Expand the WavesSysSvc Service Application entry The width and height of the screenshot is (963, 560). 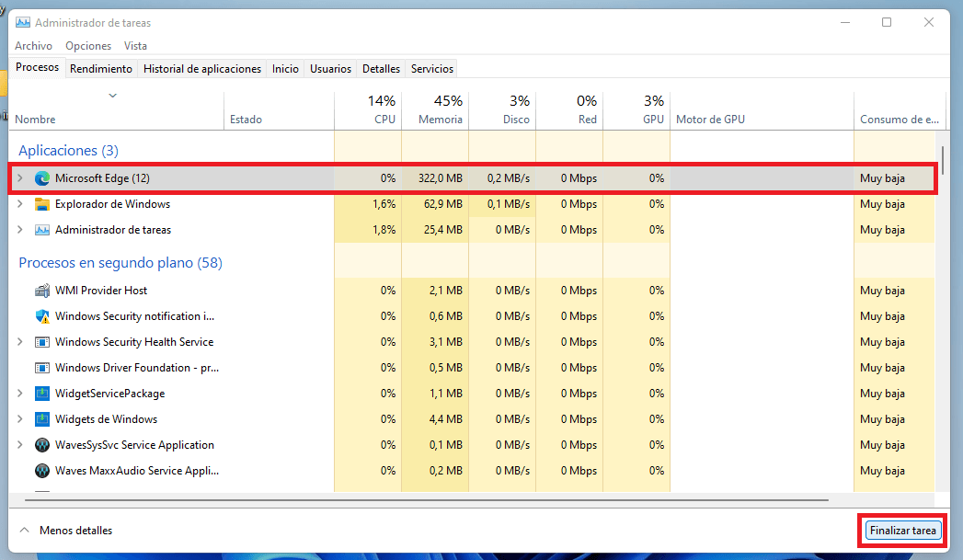pyautogui.click(x=19, y=445)
